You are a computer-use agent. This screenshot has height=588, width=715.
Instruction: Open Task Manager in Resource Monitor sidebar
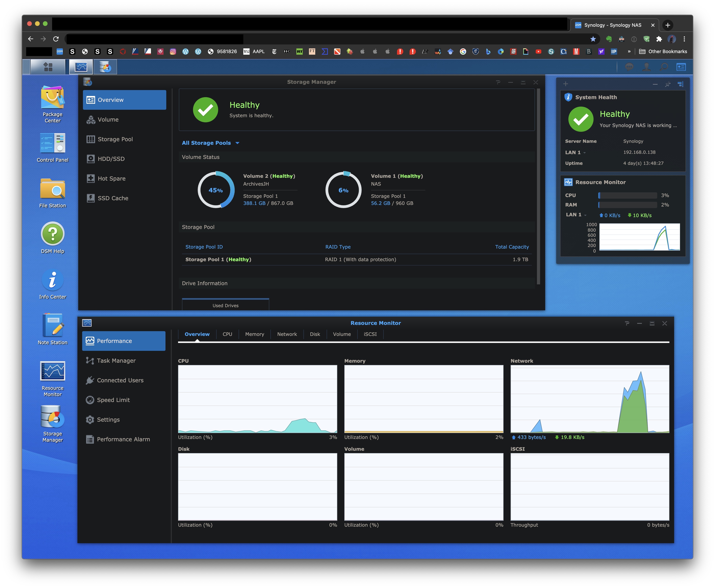[x=116, y=361]
